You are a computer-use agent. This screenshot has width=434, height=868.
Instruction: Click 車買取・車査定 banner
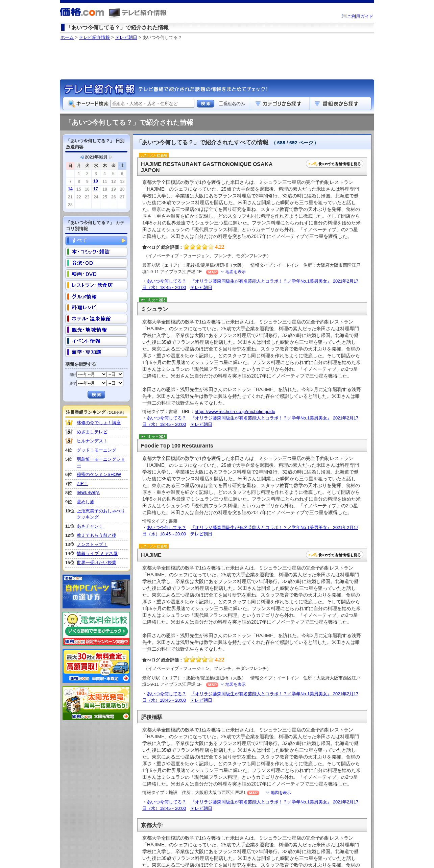pos(96,666)
